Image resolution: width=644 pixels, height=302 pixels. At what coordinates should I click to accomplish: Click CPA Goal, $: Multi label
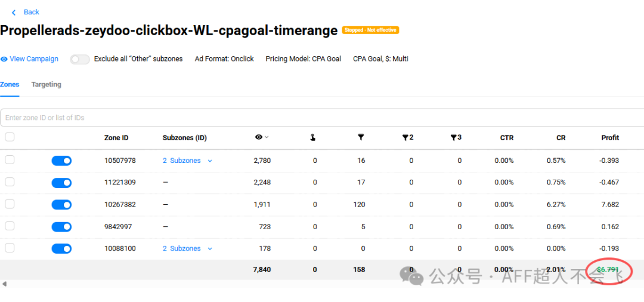380,58
